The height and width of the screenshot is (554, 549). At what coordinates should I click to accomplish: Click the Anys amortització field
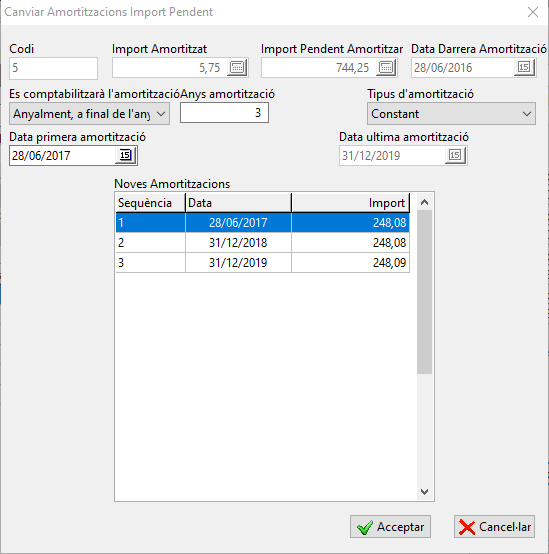[224, 113]
